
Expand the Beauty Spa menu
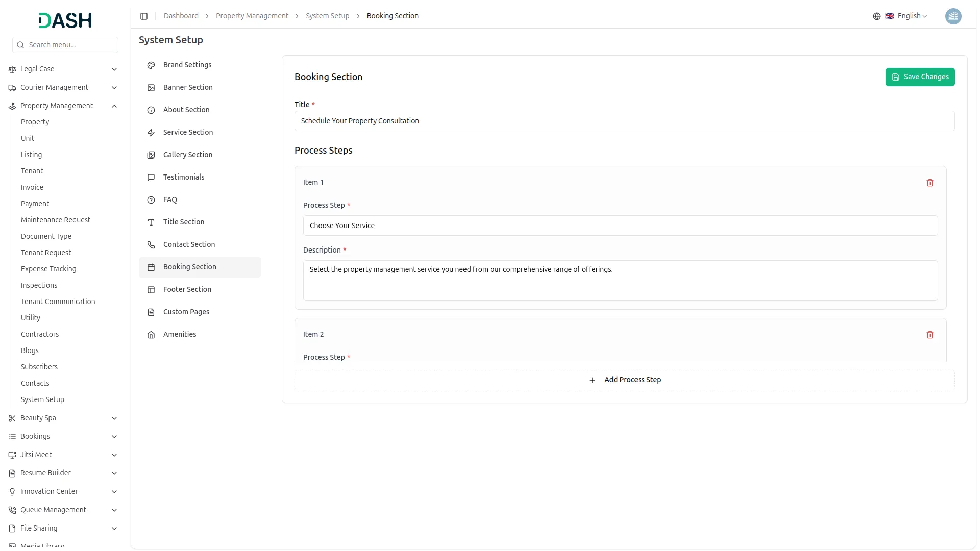[114, 418]
